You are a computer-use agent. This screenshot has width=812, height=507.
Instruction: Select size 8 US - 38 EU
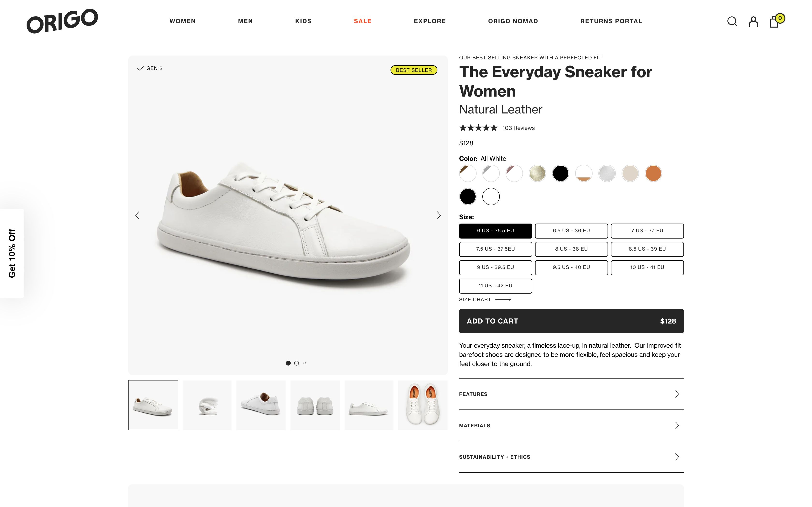click(571, 249)
